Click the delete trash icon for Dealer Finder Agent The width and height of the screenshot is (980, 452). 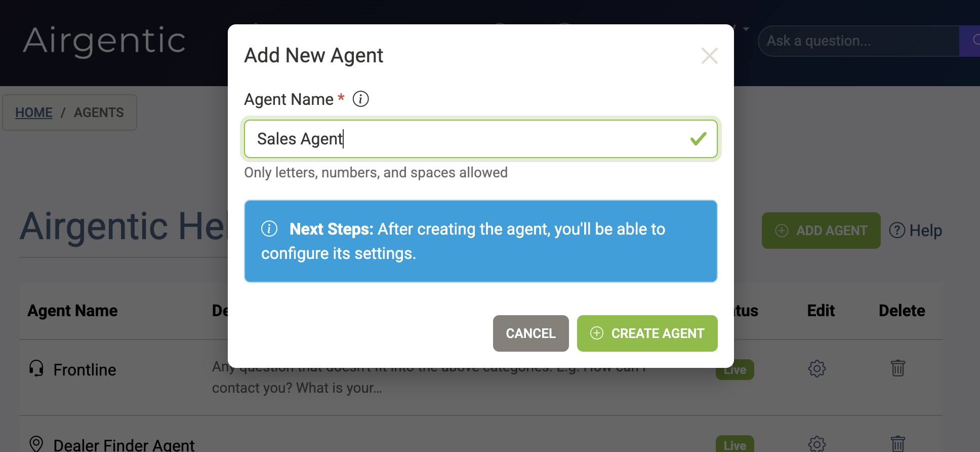897,444
